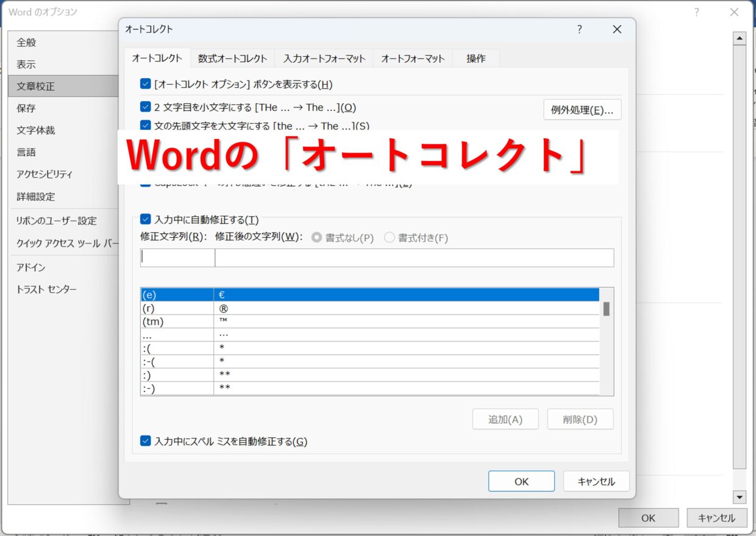Open 保存 in the Word options sidebar

coord(63,109)
